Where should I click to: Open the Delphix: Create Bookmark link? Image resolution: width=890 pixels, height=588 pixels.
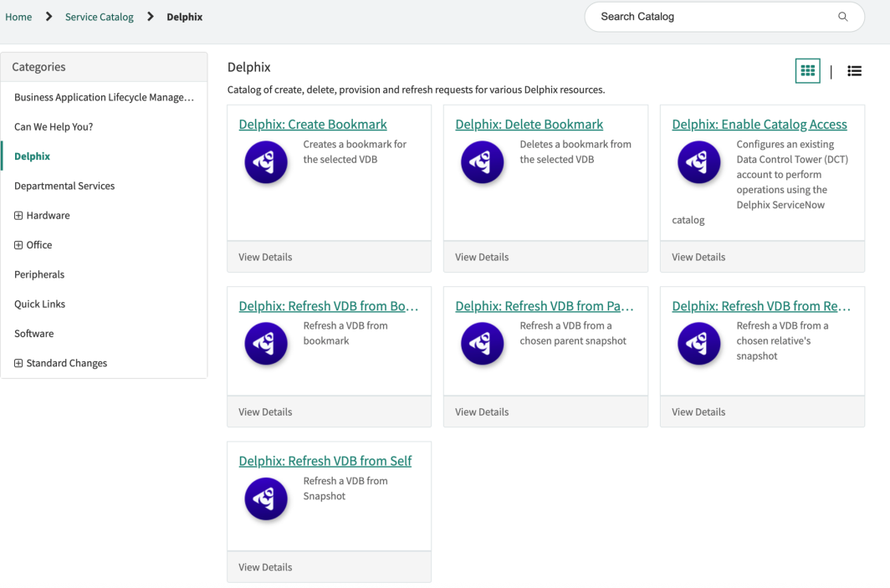point(313,125)
